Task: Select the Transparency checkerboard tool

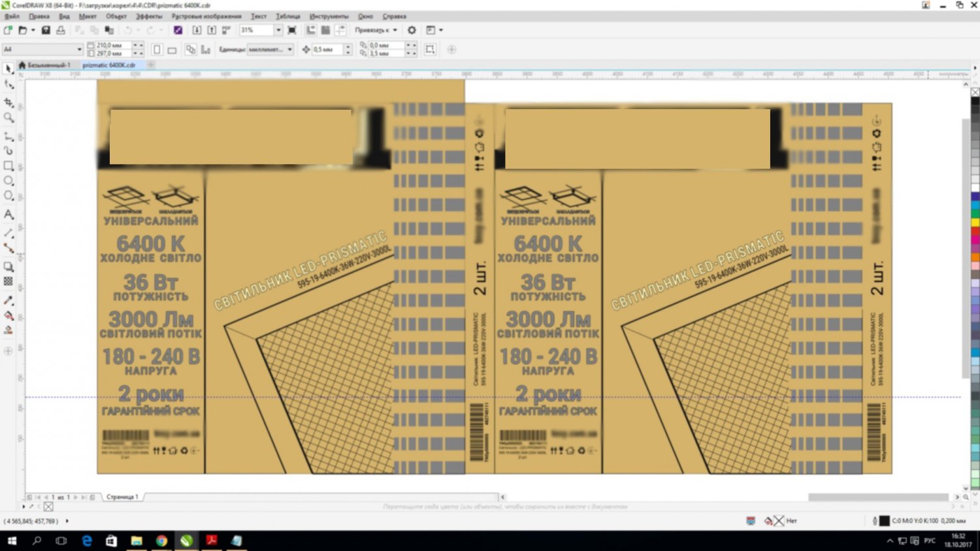Action: (8, 281)
